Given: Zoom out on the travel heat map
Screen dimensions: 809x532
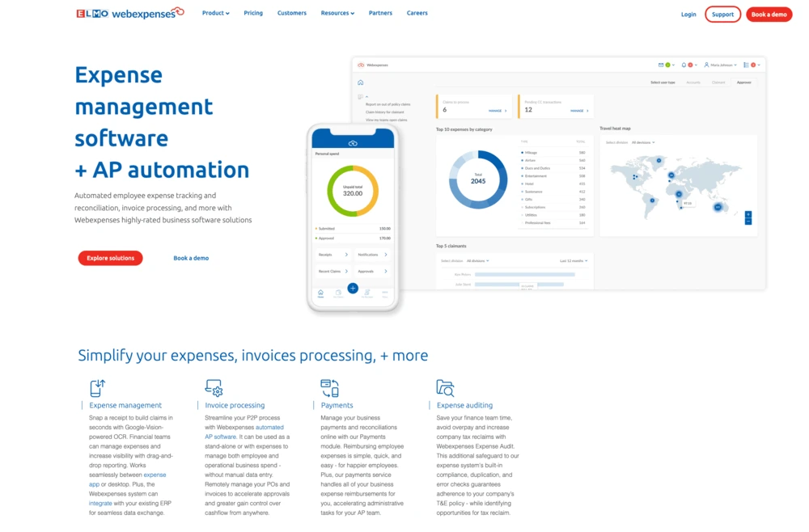Looking at the screenshot, I should (748, 222).
